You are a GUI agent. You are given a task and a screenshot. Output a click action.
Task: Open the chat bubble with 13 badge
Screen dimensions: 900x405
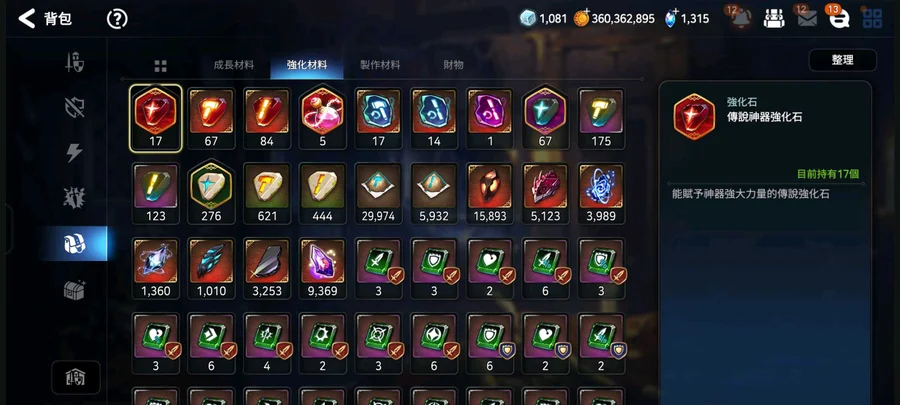(839, 18)
